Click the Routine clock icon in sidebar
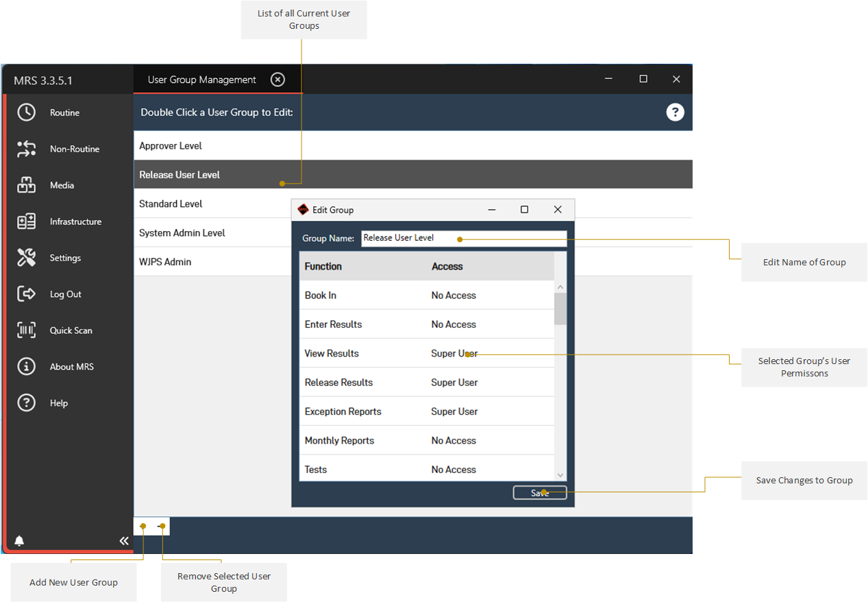 pos(26,112)
